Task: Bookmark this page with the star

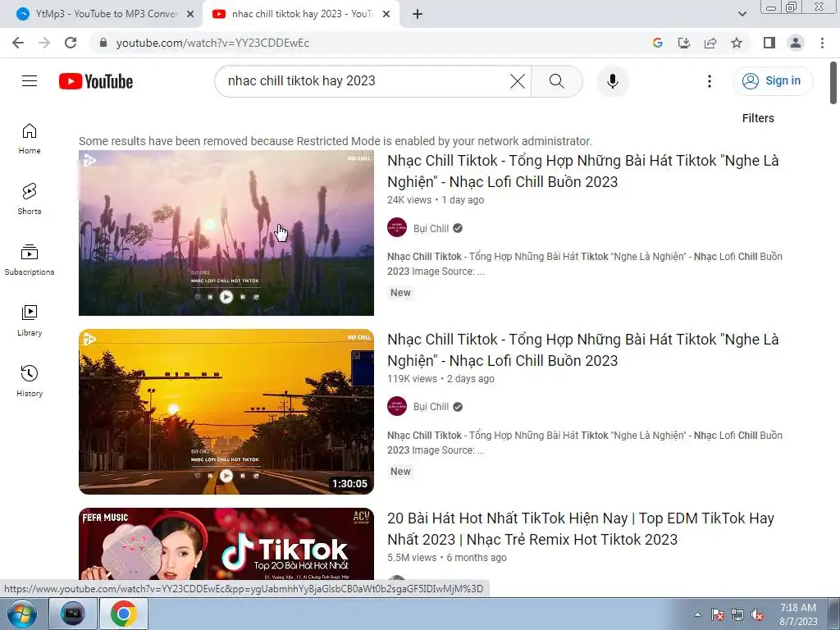Action: pos(737,43)
